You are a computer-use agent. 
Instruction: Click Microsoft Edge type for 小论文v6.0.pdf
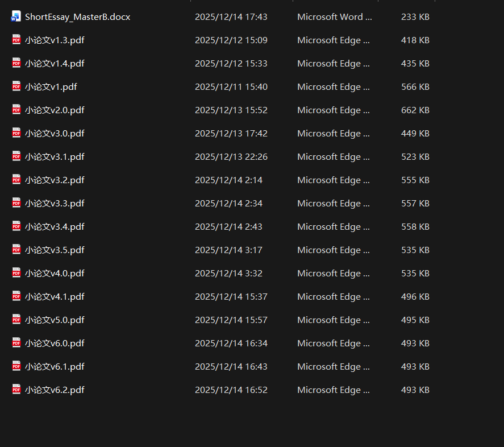coord(333,343)
